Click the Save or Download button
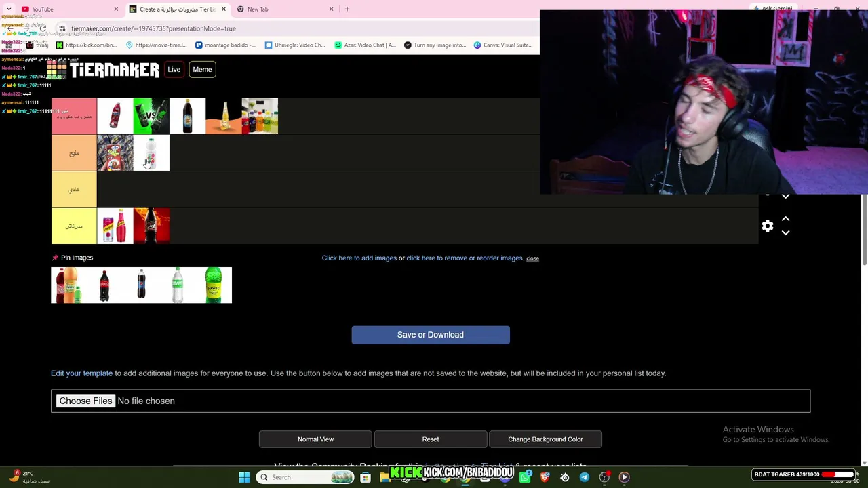Image resolution: width=868 pixels, height=488 pixels. pyautogui.click(x=431, y=335)
